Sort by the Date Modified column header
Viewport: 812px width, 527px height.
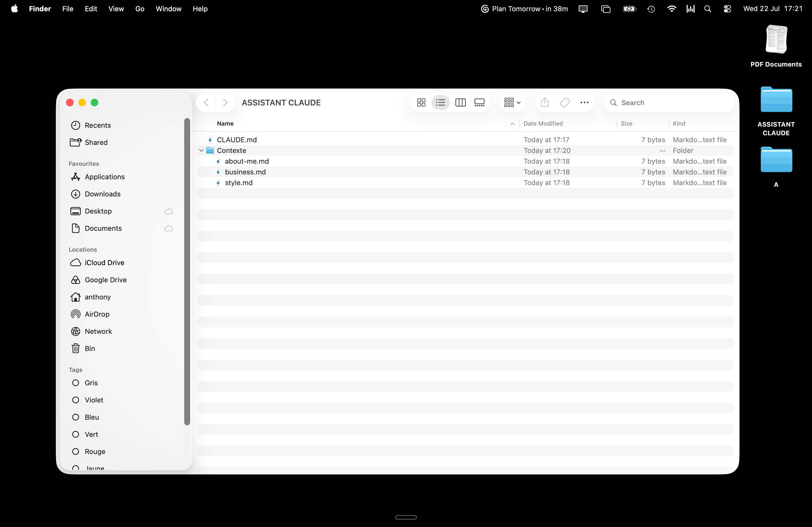568,123
